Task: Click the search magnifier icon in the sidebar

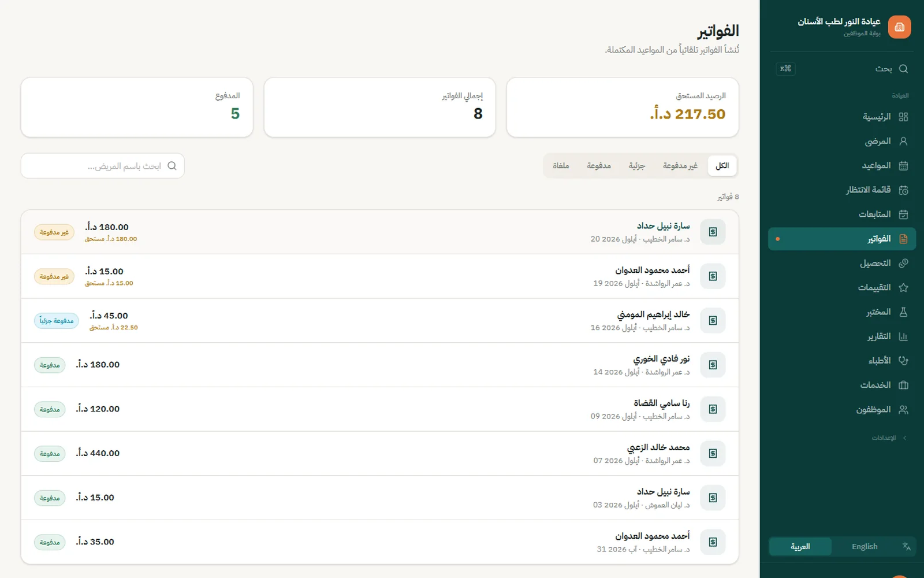Action: point(904,69)
